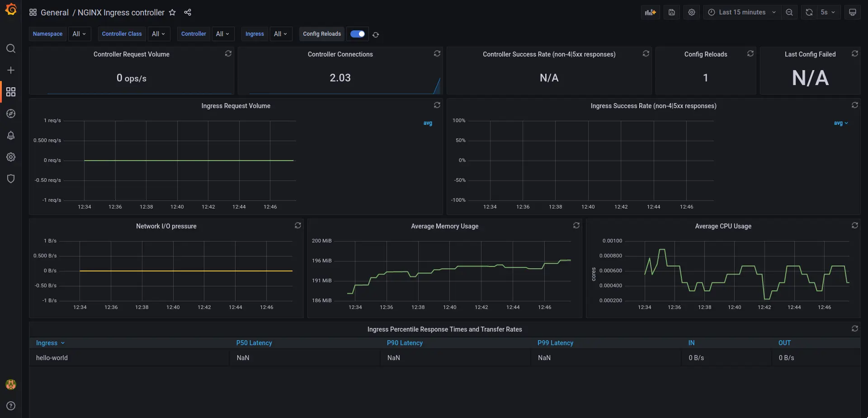Open the user profile avatar
868x418 pixels.
point(11,385)
